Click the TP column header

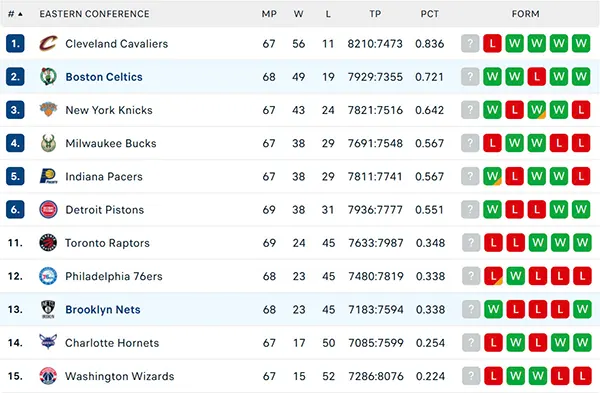coord(375,14)
